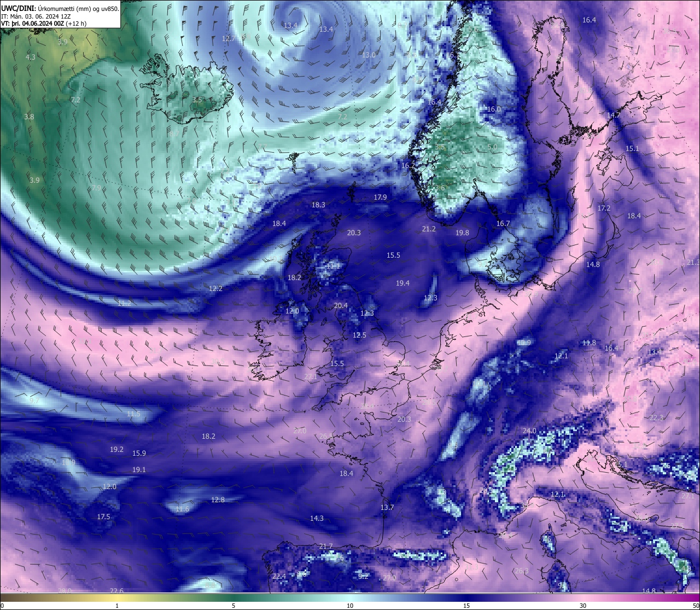Click the map value '12.7'
Viewport: 700px width, 610px height.
[229, 38]
